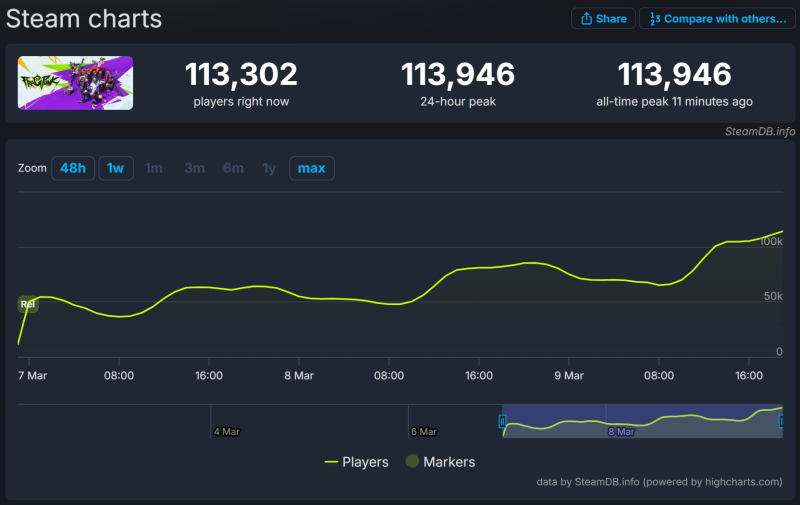Click the left navigator range handle
The width and height of the screenshot is (800, 505).
click(x=502, y=421)
